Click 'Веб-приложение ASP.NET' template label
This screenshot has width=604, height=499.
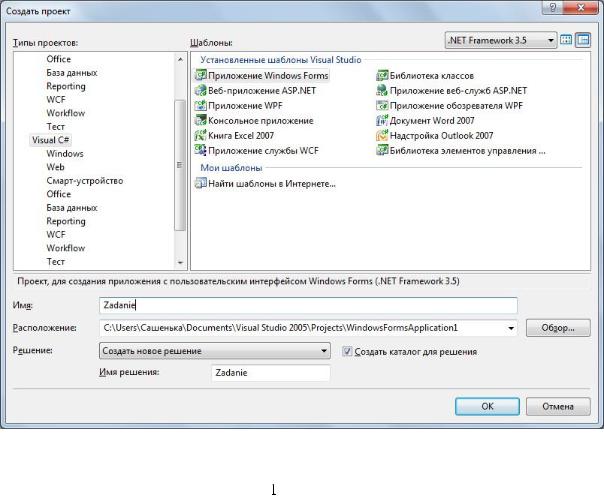[x=262, y=91]
